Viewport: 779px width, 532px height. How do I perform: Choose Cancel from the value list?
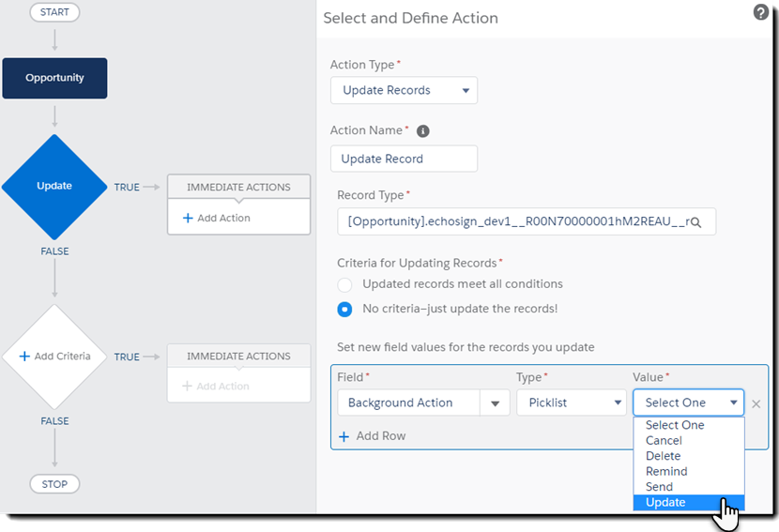pos(664,440)
